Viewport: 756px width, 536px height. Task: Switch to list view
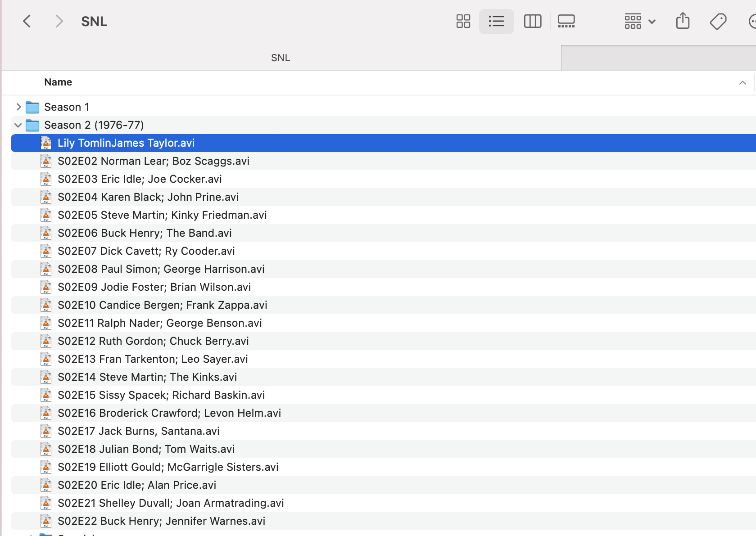[x=496, y=21]
